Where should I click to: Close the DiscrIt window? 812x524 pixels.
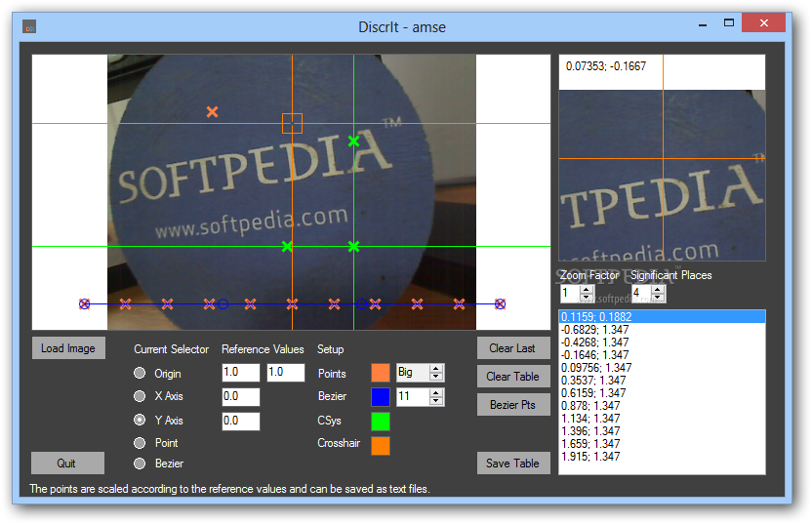pyautogui.click(x=764, y=22)
